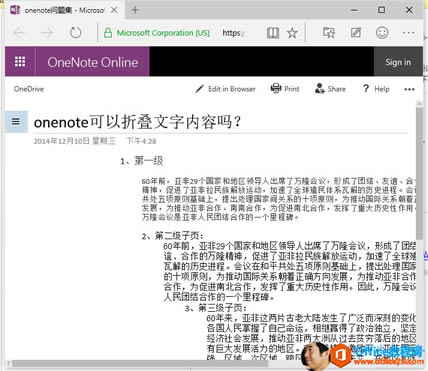Click the OneNote Online title
Screen dimensions: 428x371
93,62
